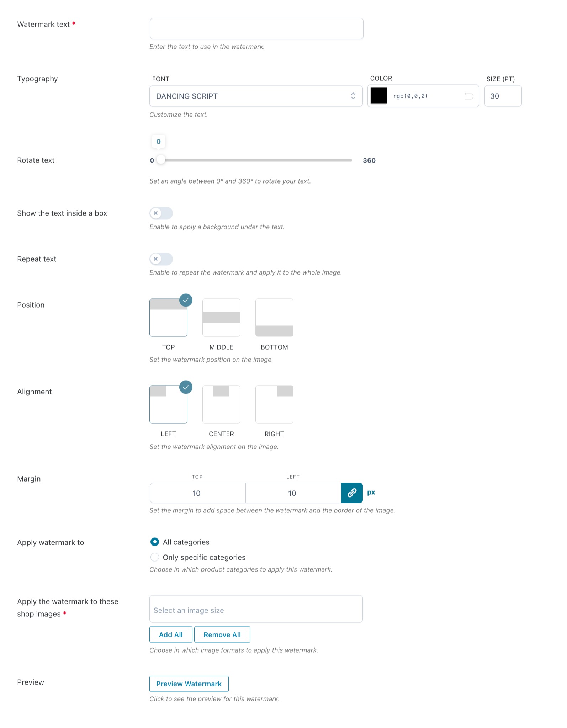Enable the Repeat text toggle
Image resolution: width=567 pixels, height=728 pixels.
(x=161, y=259)
